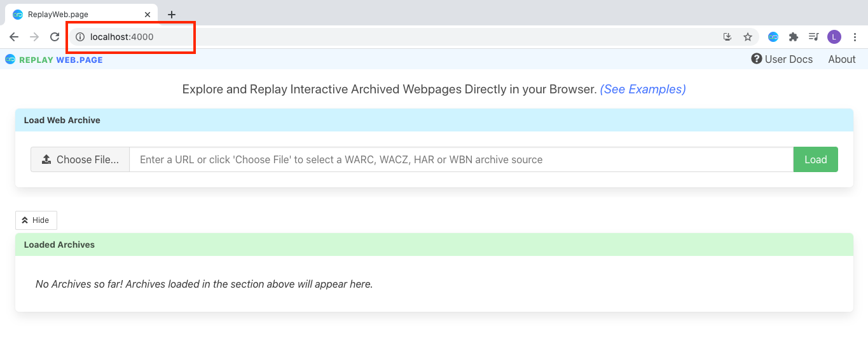Click the install app icon in address bar
This screenshot has width=868, height=355.
click(727, 37)
